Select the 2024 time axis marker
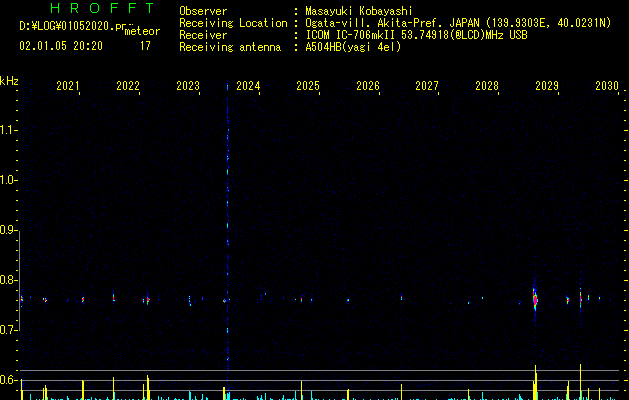Screen dimensions: 629x400 pos(248,86)
